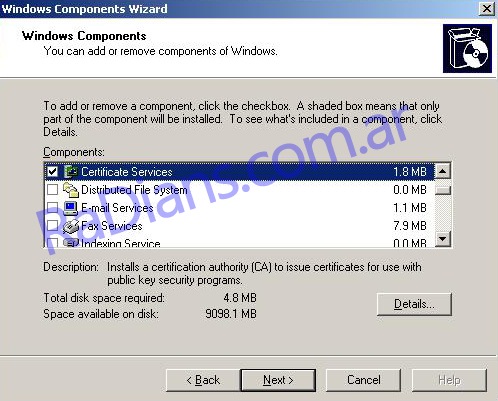Close the wizard with the title bar X
This screenshot has height=401, width=498.
point(487,9)
